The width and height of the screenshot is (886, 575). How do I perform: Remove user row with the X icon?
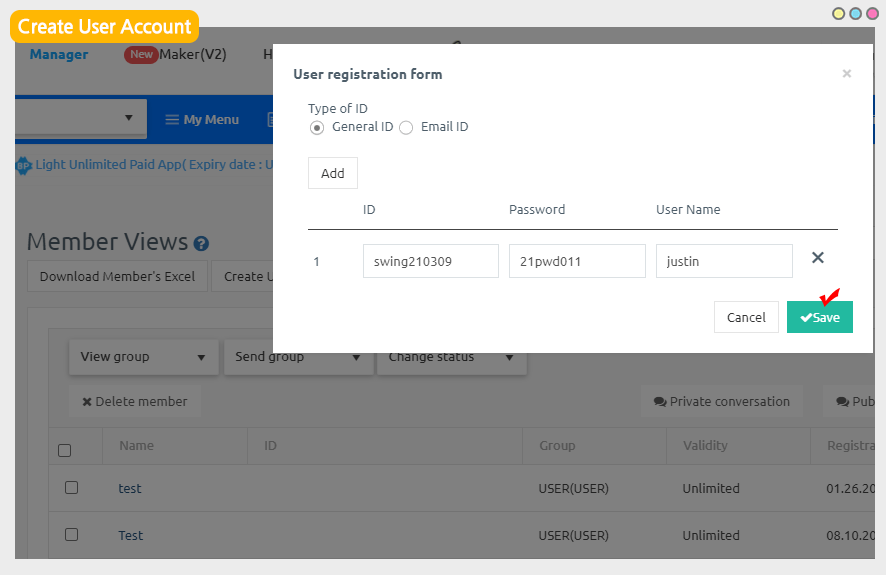[817, 258]
